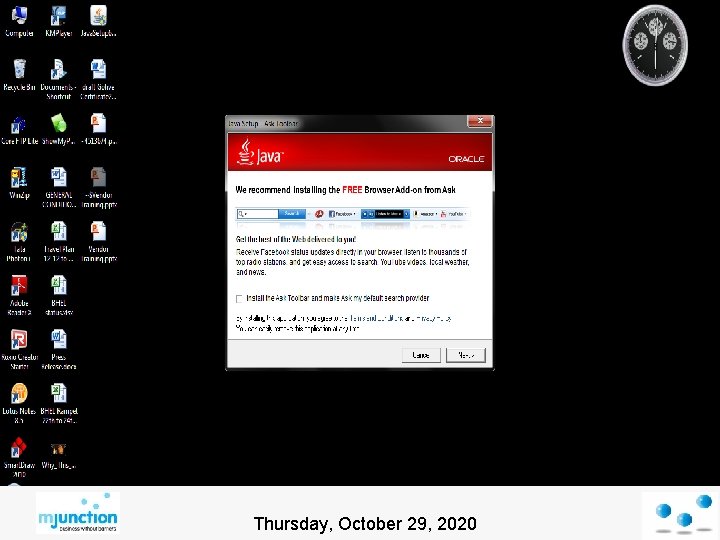Select the JavaSetup installer desktop icon
Image resolution: width=720 pixels, height=540 pixels.
click(x=98, y=21)
